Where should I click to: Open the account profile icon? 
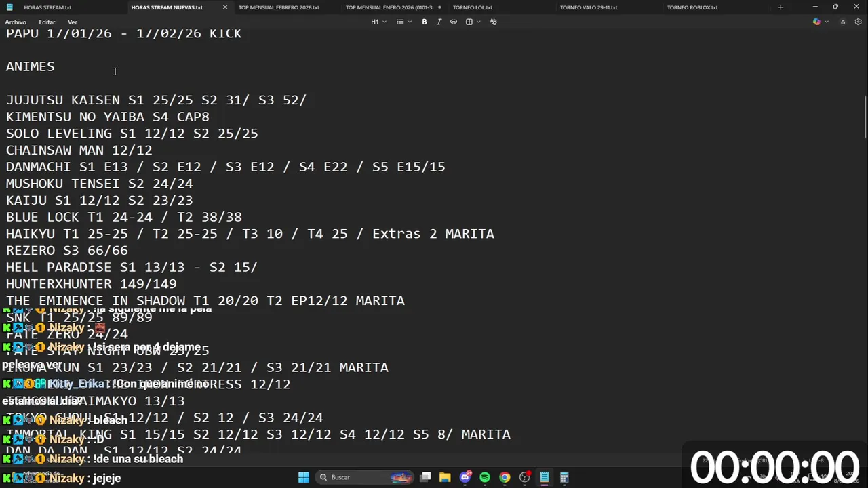point(843,22)
